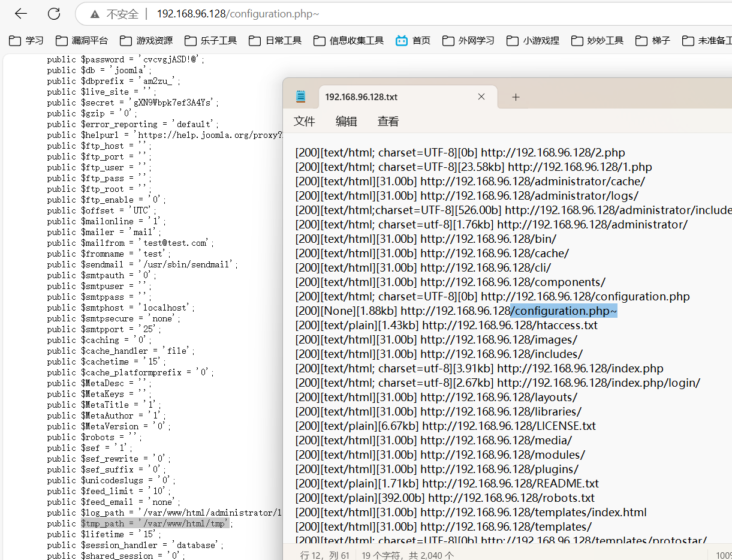Click the Notepad app icon

pyautogui.click(x=300, y=97)
